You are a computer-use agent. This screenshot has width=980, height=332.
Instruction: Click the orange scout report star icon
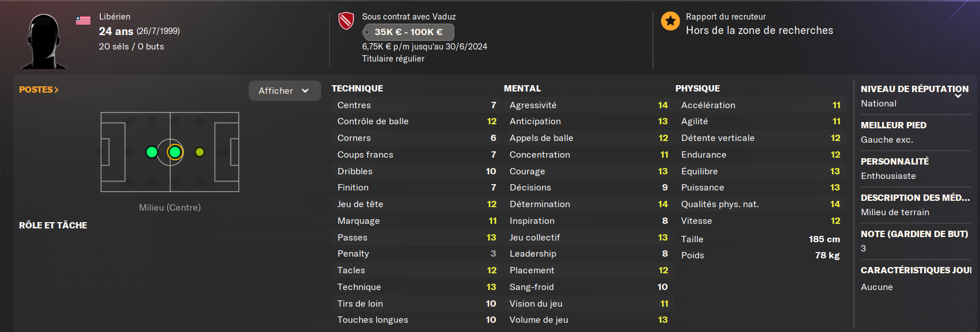click(x=670, y=21)
